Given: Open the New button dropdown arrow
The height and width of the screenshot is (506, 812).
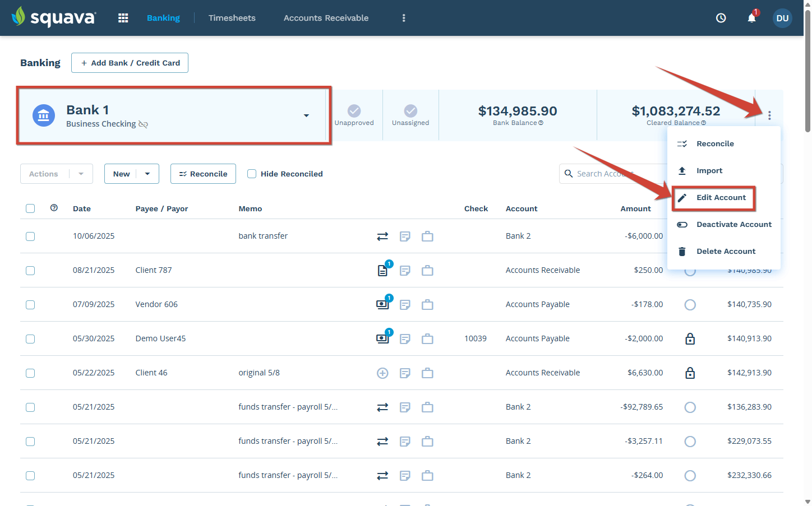Looking at the screenshot, I should click(x=147, y=174).
